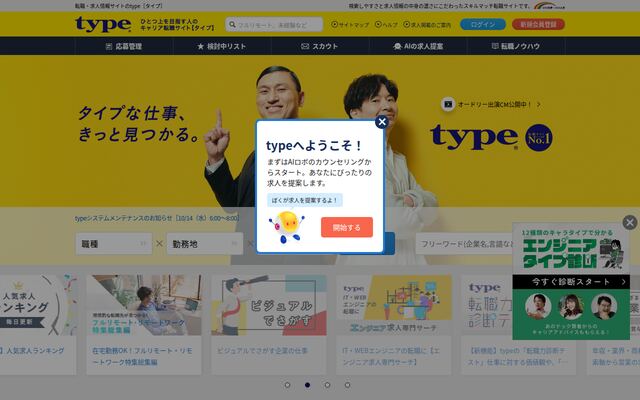Click the document icon beside 応募管理
640x400 pixels.
(109, 47)
